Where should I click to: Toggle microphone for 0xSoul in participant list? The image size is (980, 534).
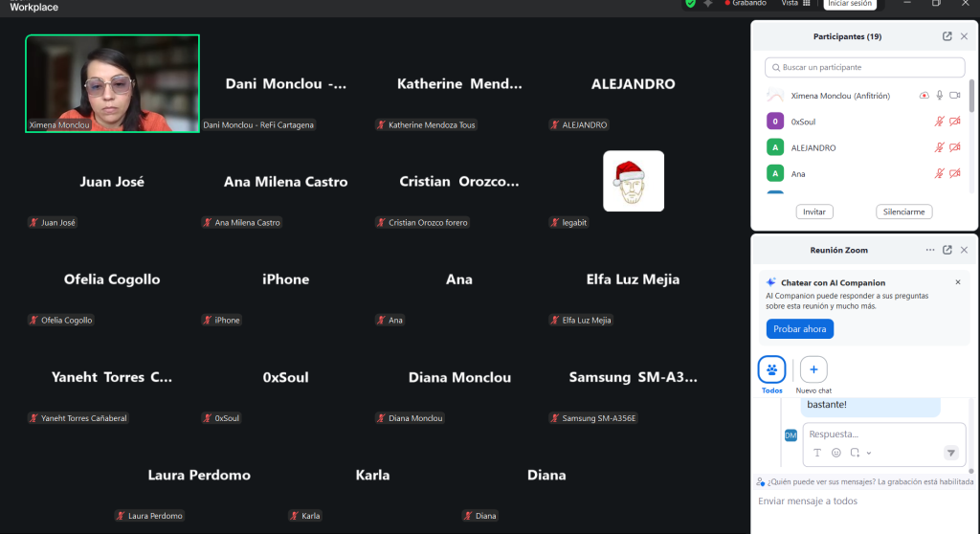tap(939, 122)
